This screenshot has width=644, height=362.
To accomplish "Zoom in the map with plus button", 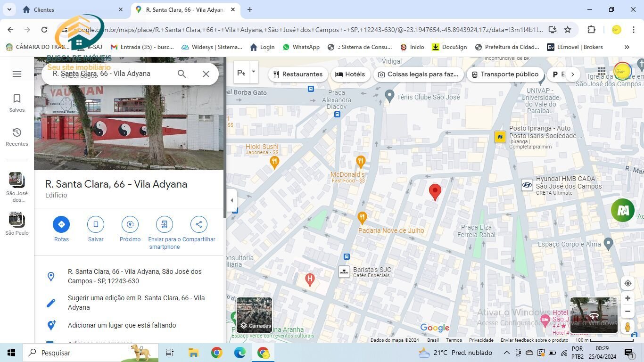I will (627, 298).
